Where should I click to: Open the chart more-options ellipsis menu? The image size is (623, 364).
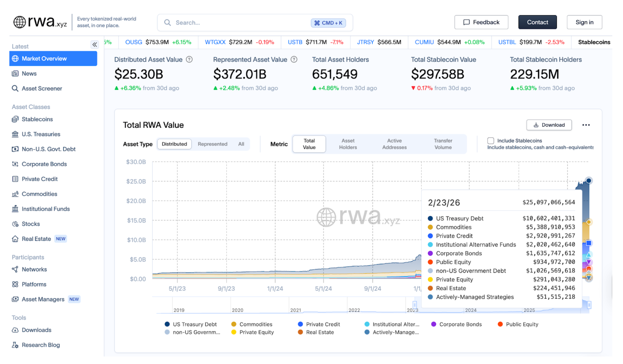point(586,125)
